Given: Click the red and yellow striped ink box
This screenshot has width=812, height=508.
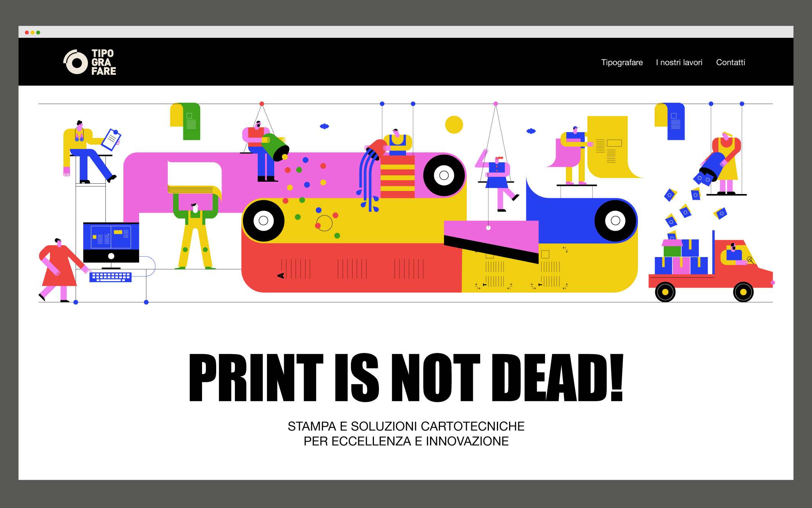Looking at the screenshot, I should coord(397,176).
